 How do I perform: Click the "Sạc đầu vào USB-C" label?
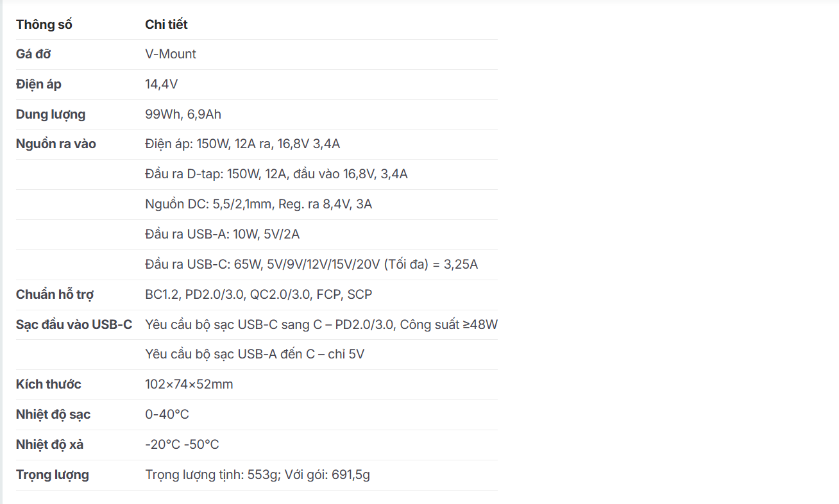point(74,324)
